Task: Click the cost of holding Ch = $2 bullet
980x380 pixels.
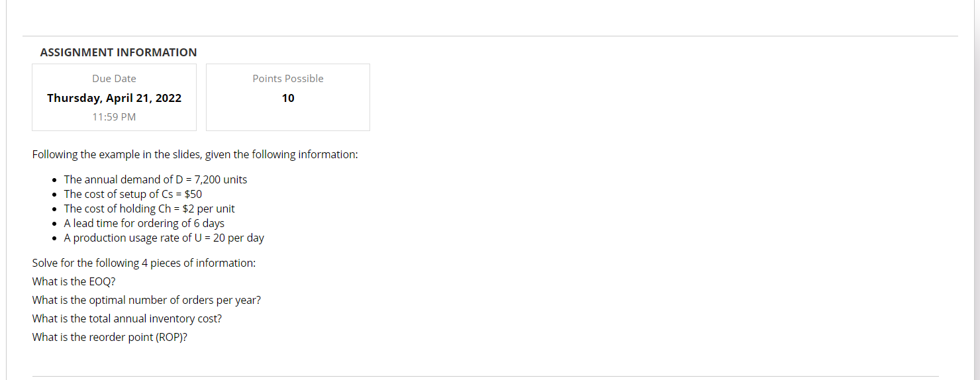Action: [149, 209]
